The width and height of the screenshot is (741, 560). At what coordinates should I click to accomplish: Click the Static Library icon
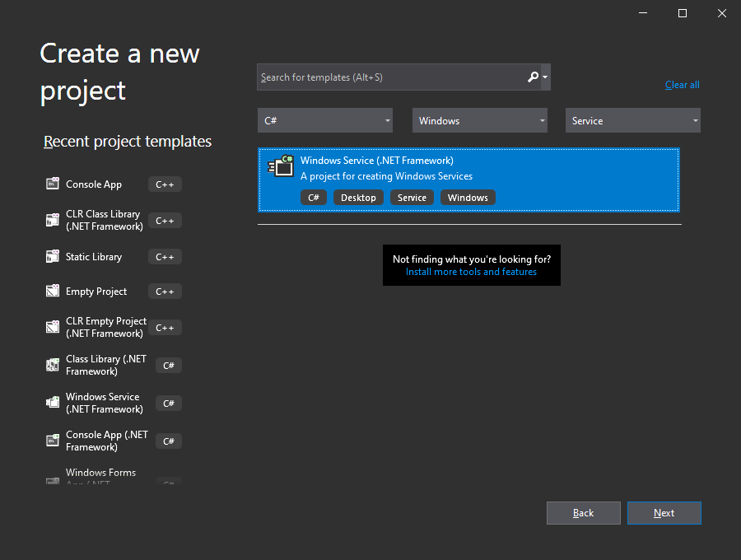(53, 256)
